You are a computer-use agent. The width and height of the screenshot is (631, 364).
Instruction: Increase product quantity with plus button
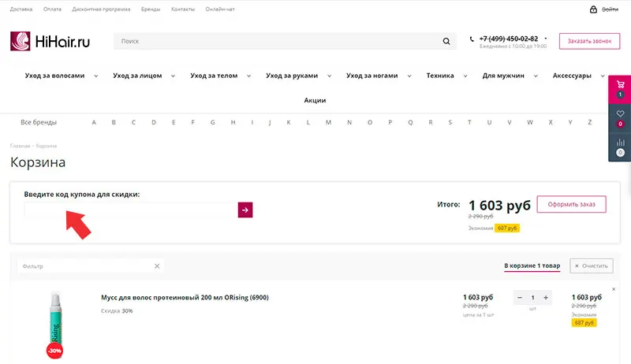click(x=546, y=297)
